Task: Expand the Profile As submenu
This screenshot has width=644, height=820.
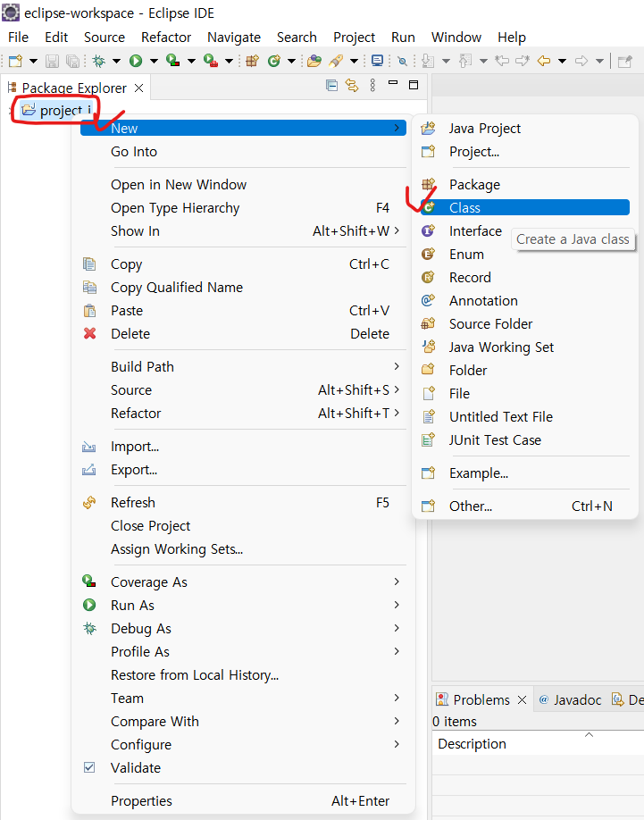Action: coord(243,651)
